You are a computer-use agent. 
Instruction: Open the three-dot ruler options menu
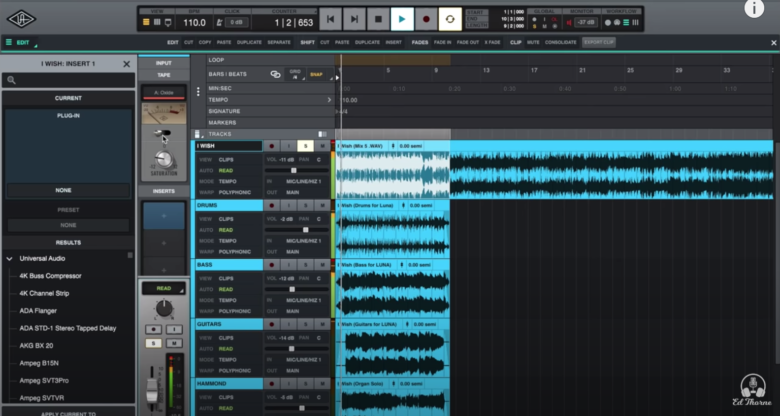point(198,92)
